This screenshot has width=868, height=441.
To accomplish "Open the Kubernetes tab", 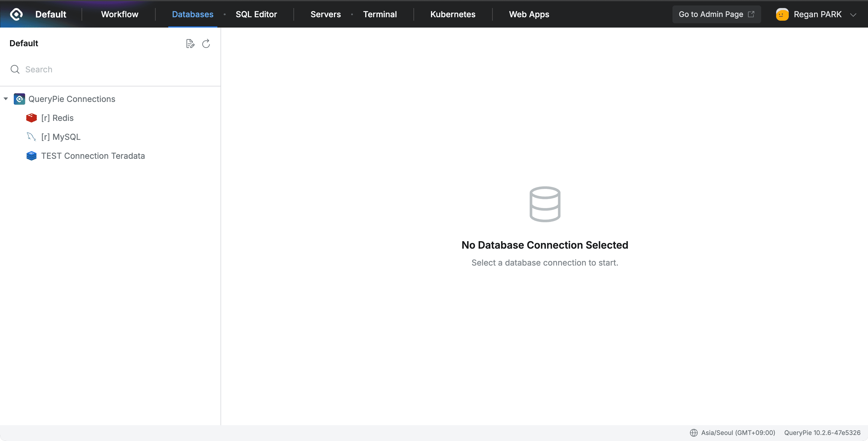I will 453,14.
